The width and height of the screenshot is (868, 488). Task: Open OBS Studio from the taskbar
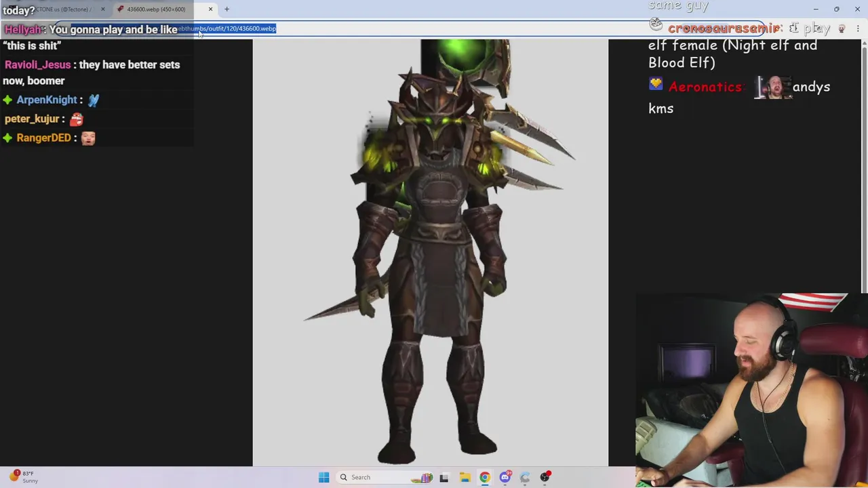click(545, 477)
